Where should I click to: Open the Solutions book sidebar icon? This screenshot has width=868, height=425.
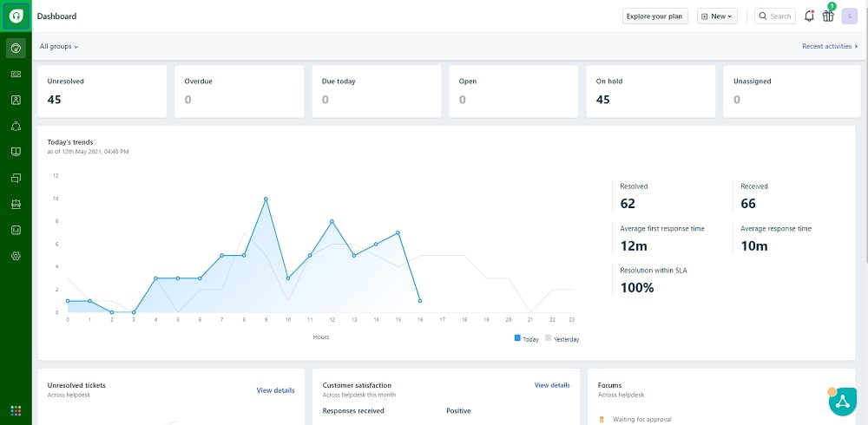click(x=16, y=152)
